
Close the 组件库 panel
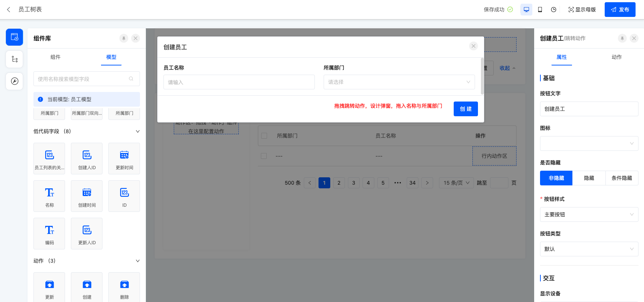tap(136, 38)
